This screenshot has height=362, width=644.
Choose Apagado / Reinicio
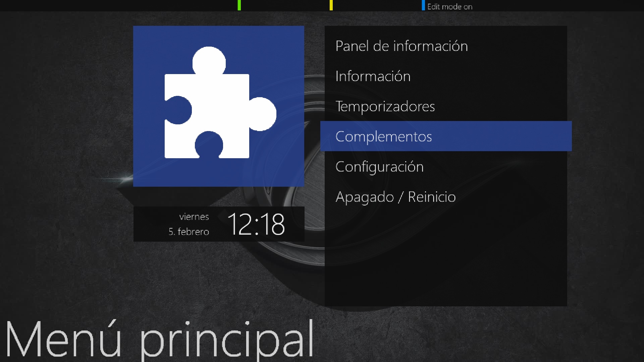[395, 197]
